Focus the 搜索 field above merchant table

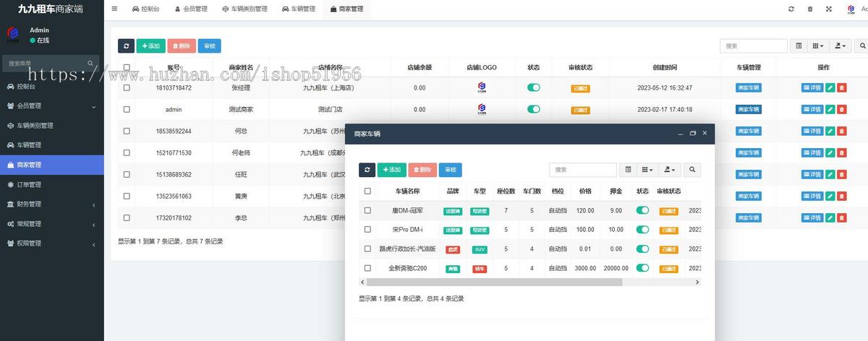click(754, 46)
